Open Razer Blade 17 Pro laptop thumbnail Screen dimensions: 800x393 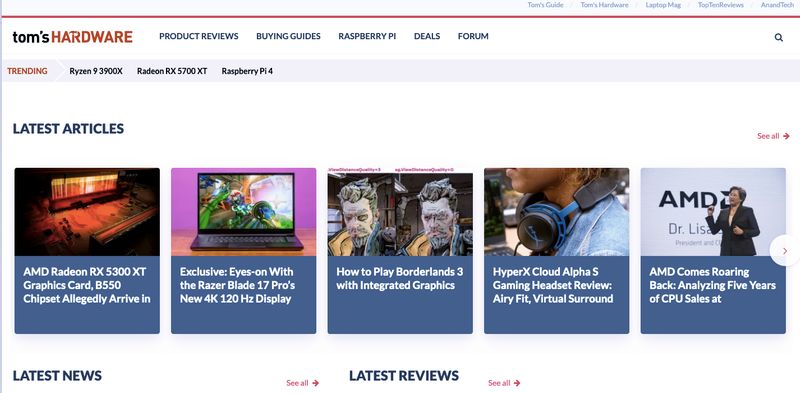coord(243,212)
